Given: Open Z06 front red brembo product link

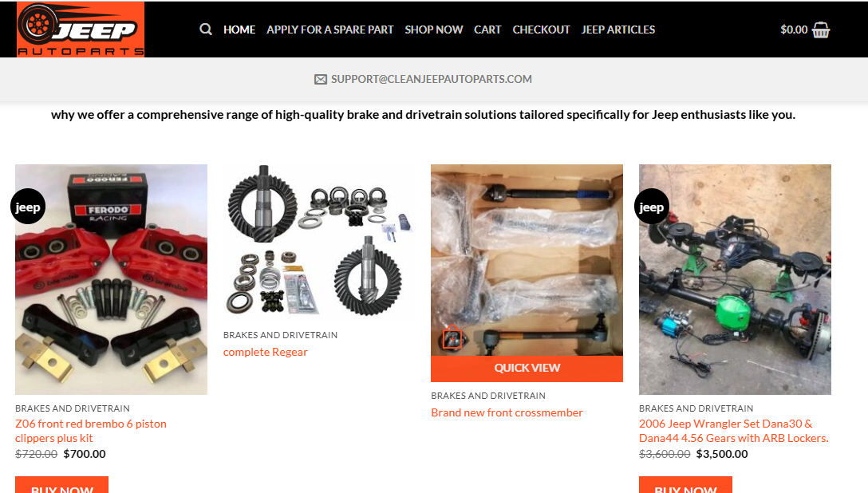Looking at the screenshot, I should (91, 431).
